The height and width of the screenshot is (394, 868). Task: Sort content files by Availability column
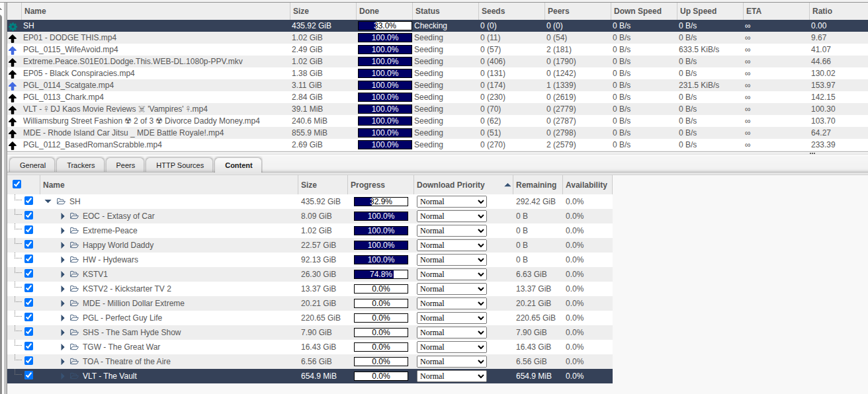(586, 185)
